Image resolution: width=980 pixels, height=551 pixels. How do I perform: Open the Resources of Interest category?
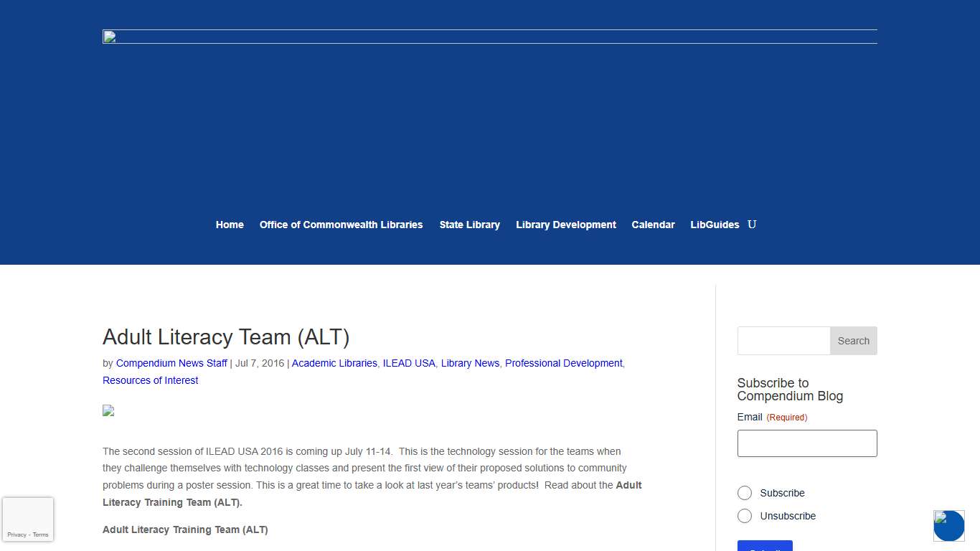tap(150, 380)
